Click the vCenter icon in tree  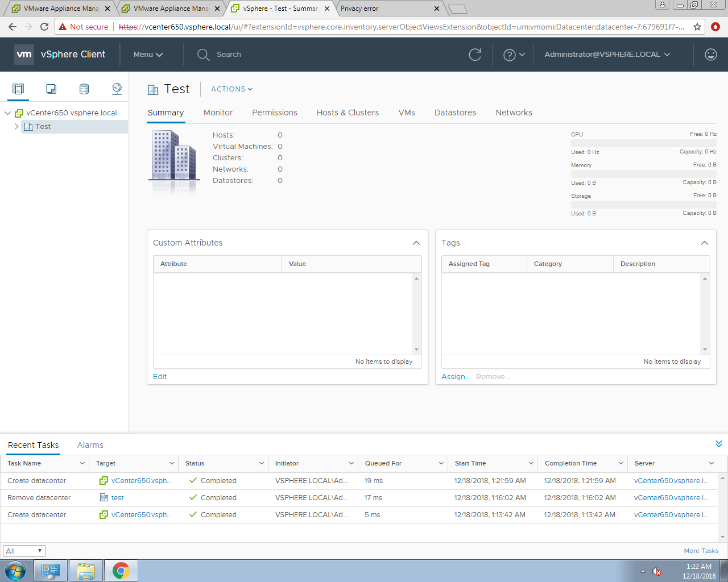click(19, 113)
